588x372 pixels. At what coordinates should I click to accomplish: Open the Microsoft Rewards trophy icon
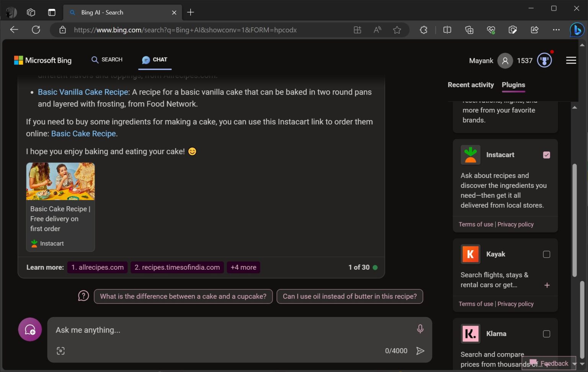544,60
